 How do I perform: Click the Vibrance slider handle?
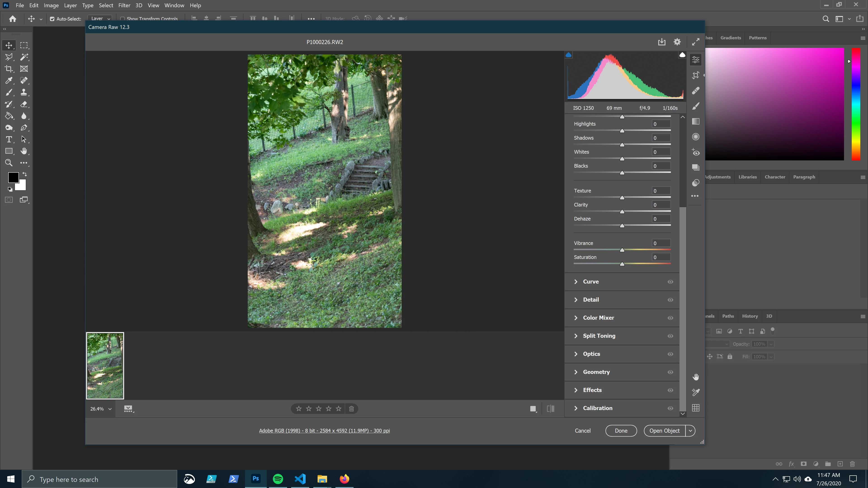[622, 250]
